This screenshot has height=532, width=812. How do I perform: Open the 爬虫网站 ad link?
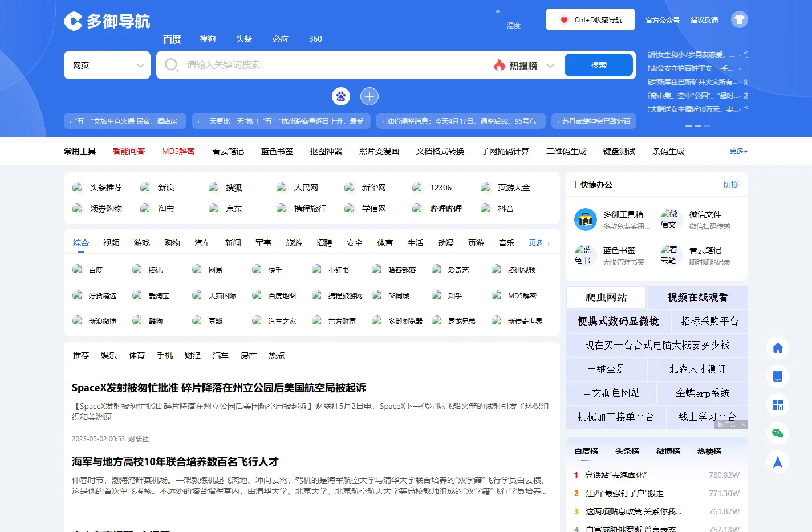pyautogui.click(x=606, y=298)
